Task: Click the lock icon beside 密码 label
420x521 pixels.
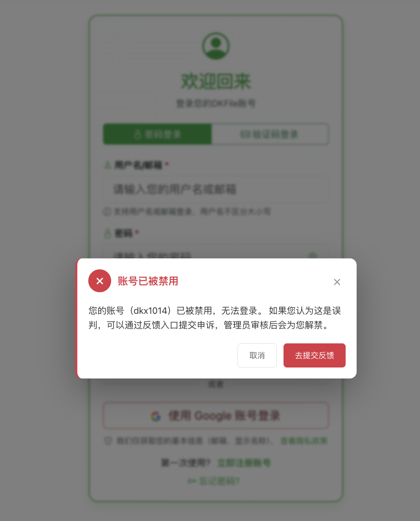Action: (107, 233)
